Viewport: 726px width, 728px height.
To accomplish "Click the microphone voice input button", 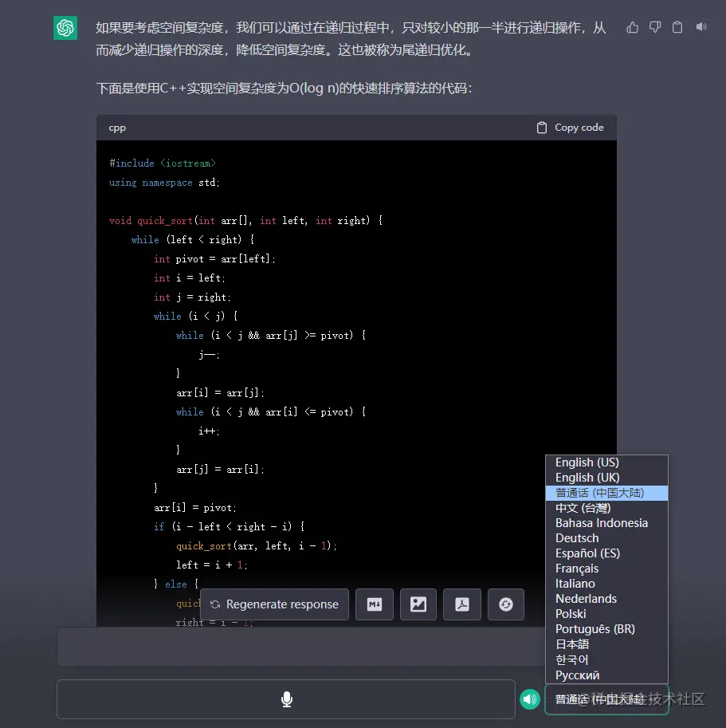I will [x=286, y=699].
